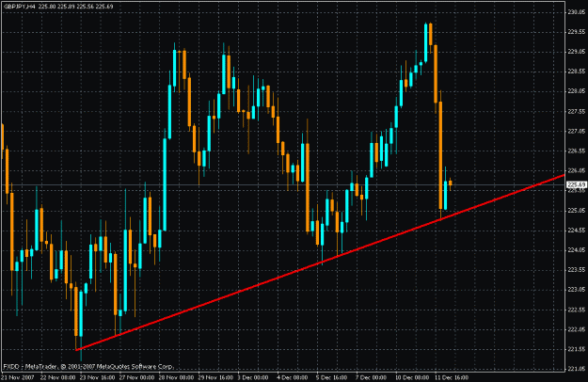Click the 224.05 price axis label
The height and width of the screenshot is (382, 588).
tap(577, 249)
